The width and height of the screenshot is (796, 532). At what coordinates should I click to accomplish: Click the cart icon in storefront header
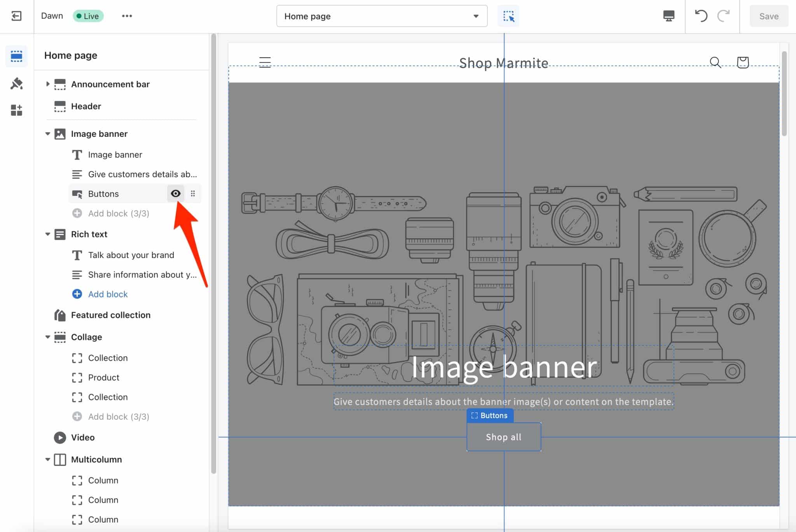(743, 61)
